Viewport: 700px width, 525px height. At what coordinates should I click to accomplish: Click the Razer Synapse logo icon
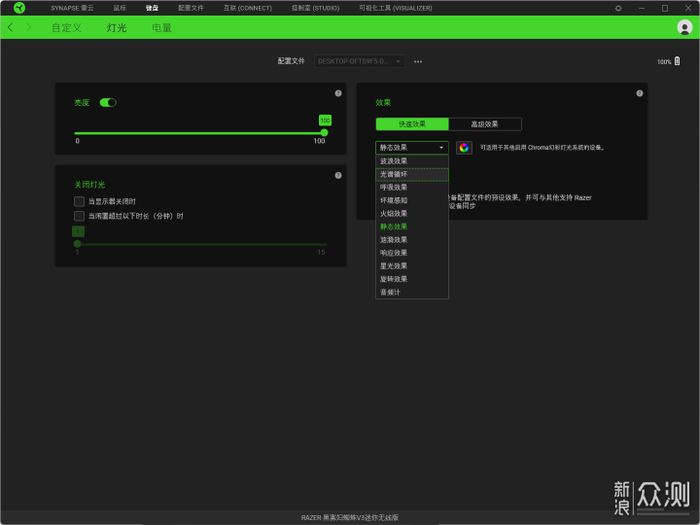[x=19, y=8]
